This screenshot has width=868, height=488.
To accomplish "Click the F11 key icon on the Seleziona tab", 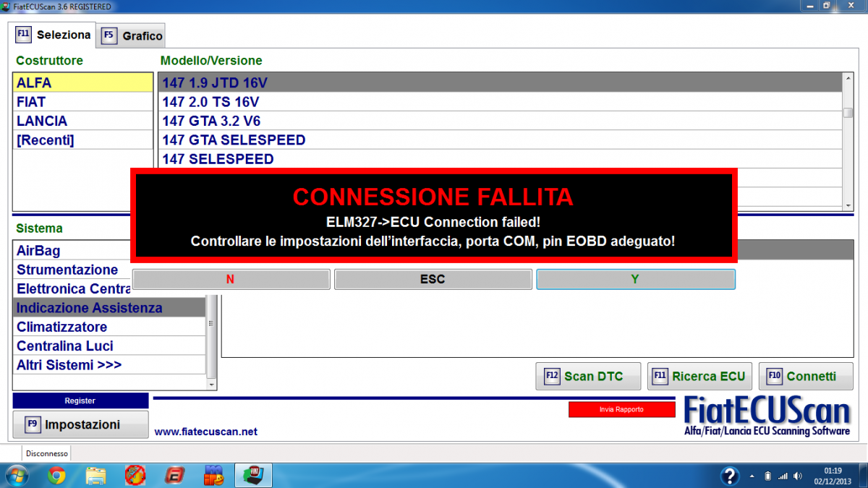I will (x=24, y=34).
